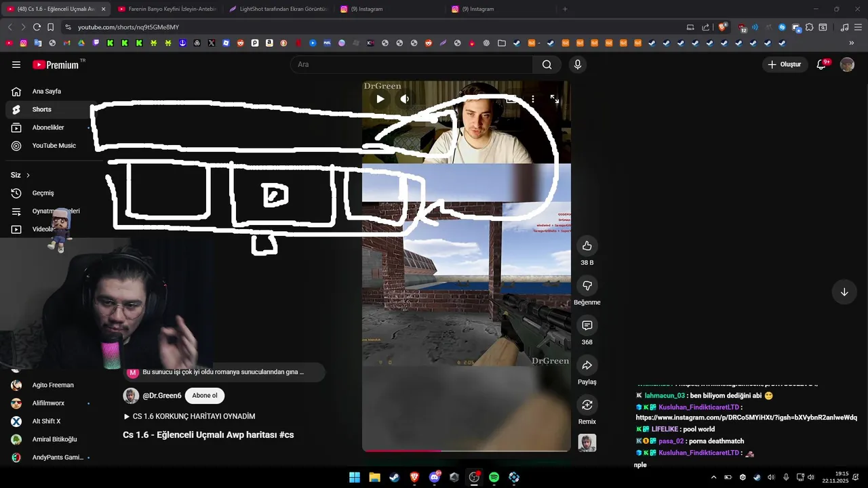Open the @Dr.Green6 channel link
Image resolution: width=868 pixels, height=488 pixels.
click(x=161, y=396)
